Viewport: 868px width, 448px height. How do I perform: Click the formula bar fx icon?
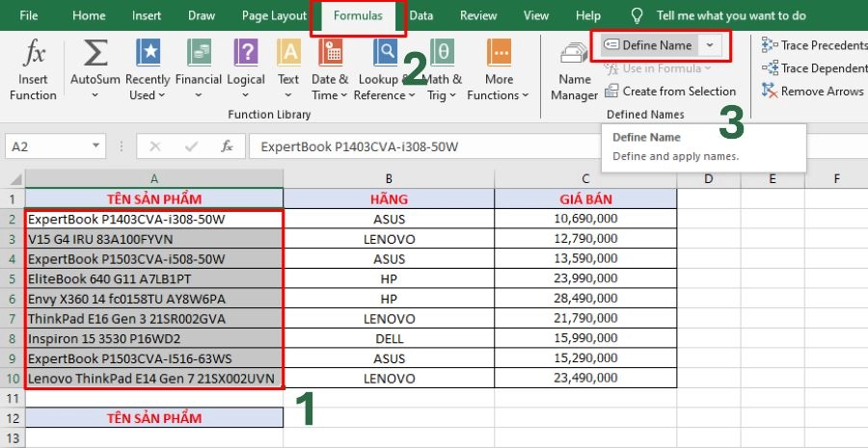click(227, 146)
